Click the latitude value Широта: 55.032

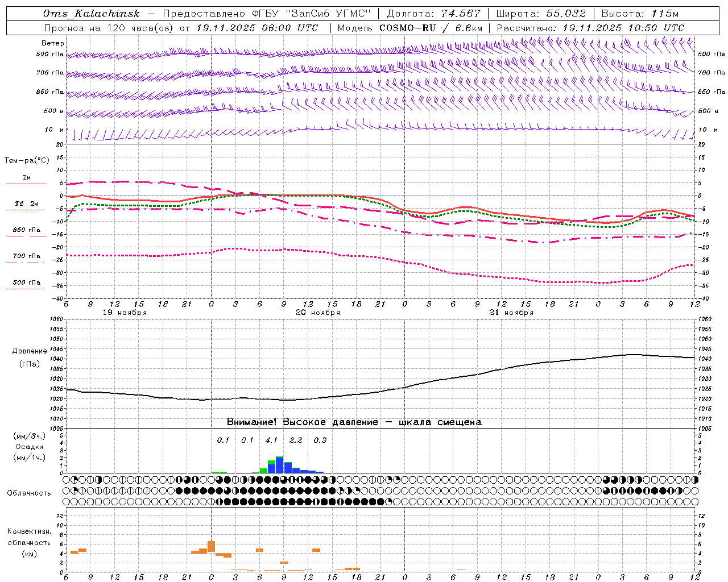click(541, 14)
